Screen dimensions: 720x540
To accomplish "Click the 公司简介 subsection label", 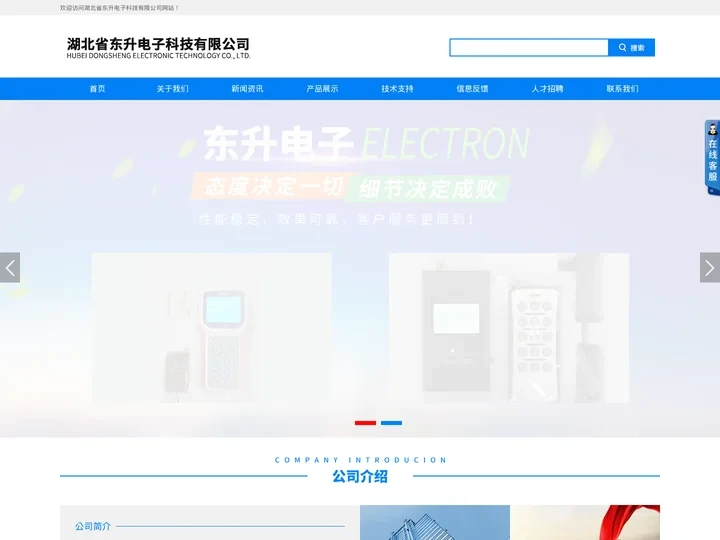I will [93, 526].
